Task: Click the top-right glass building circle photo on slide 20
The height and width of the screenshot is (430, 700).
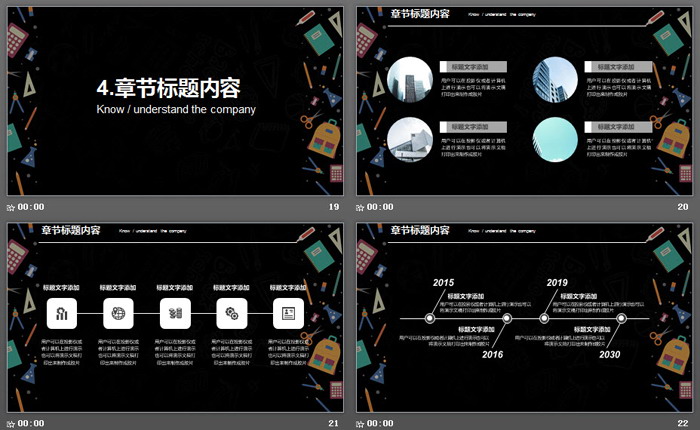Action: pyautogui.click(x=555, y=79)
